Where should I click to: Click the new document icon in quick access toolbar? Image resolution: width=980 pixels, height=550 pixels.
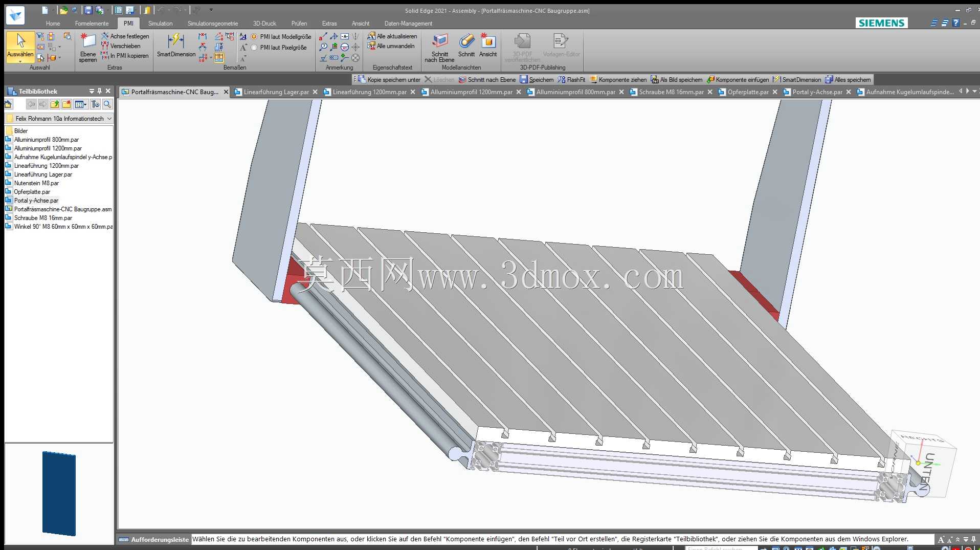pos(45,10)
